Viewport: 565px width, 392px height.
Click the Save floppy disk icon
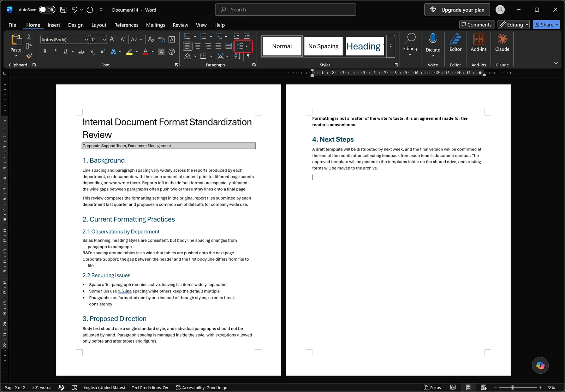63,10
